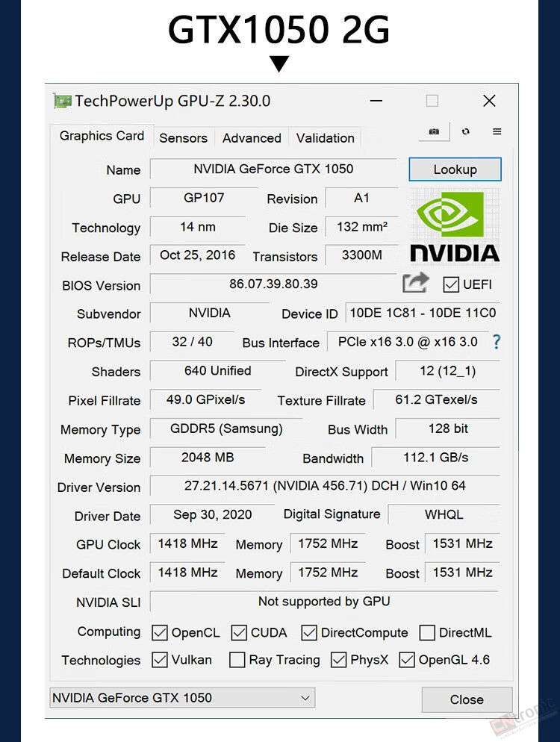560x742 pixels.
Task: Click the Default Clock row Memory 1752 MHz field
Action: [x=328, y=572]
